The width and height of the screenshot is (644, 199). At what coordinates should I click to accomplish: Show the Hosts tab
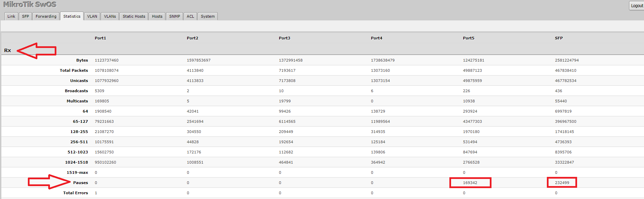157,16
